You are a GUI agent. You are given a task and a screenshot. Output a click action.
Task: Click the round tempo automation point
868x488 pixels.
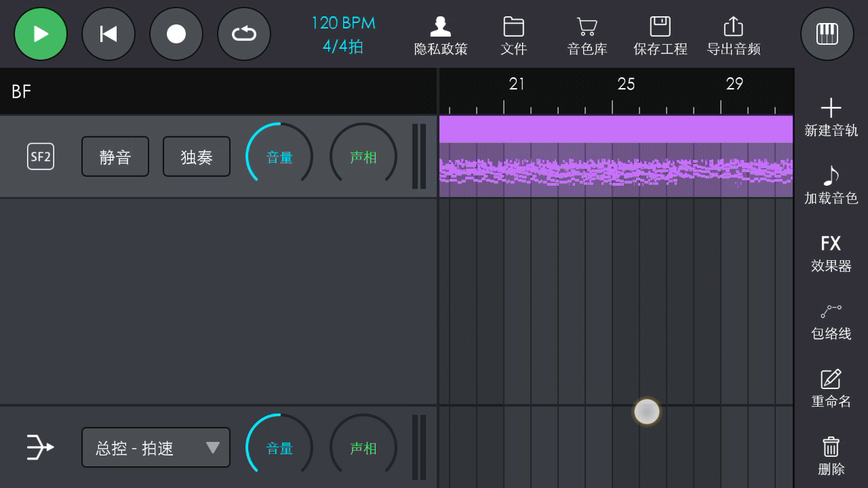coord(647,411)
